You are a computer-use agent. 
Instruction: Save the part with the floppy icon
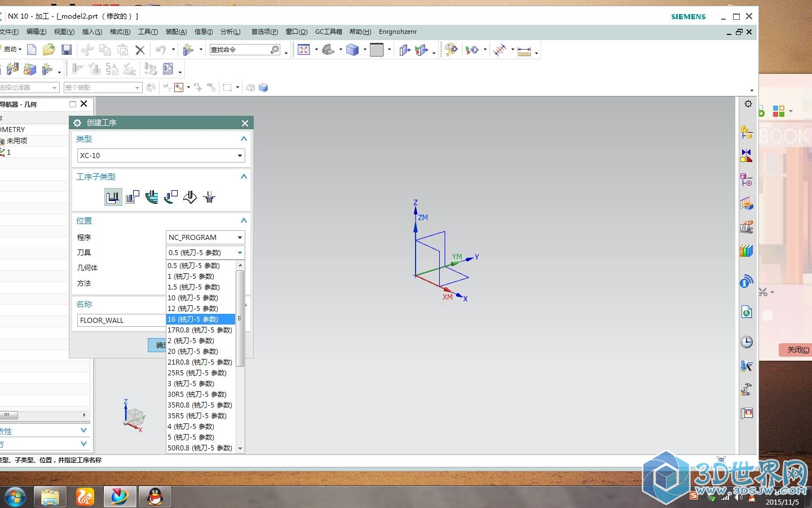(67, 50)
